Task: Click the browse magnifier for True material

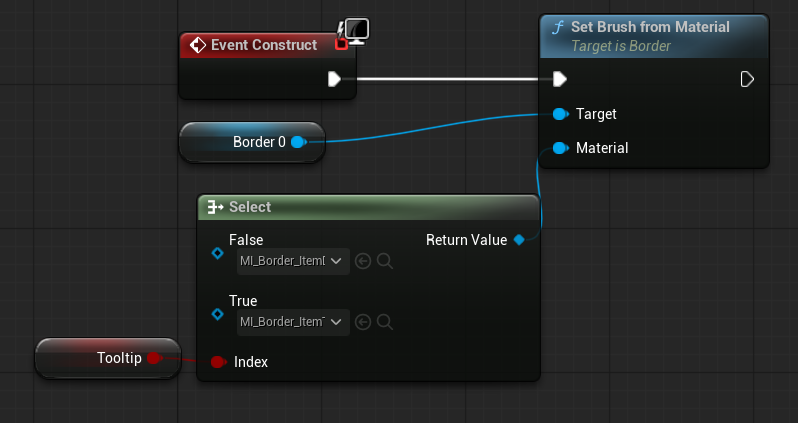Action: [385, 322]
